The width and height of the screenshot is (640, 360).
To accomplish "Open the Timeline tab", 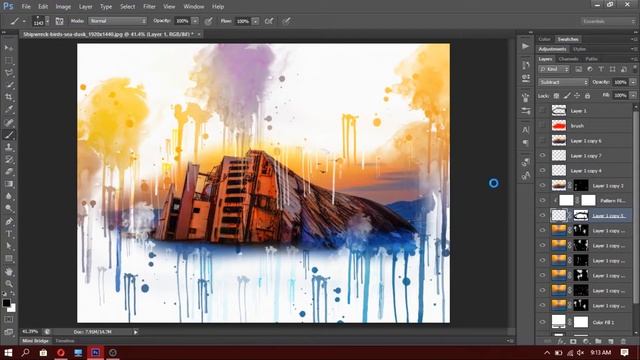I will 64,341.
